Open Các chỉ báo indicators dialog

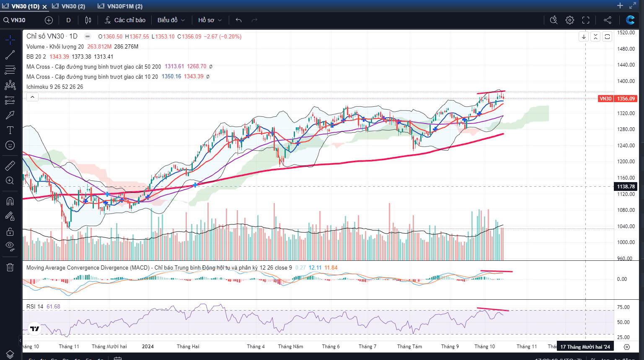tap(125, 20)
